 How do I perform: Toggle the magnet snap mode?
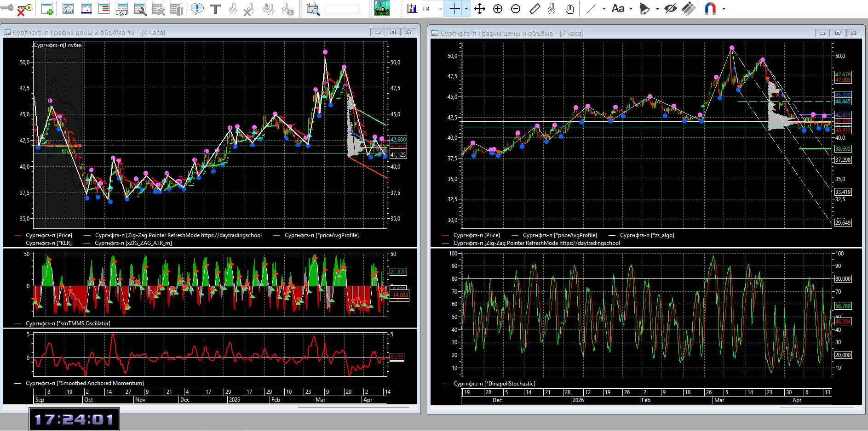pyautogui.click(x=710, y=9)
